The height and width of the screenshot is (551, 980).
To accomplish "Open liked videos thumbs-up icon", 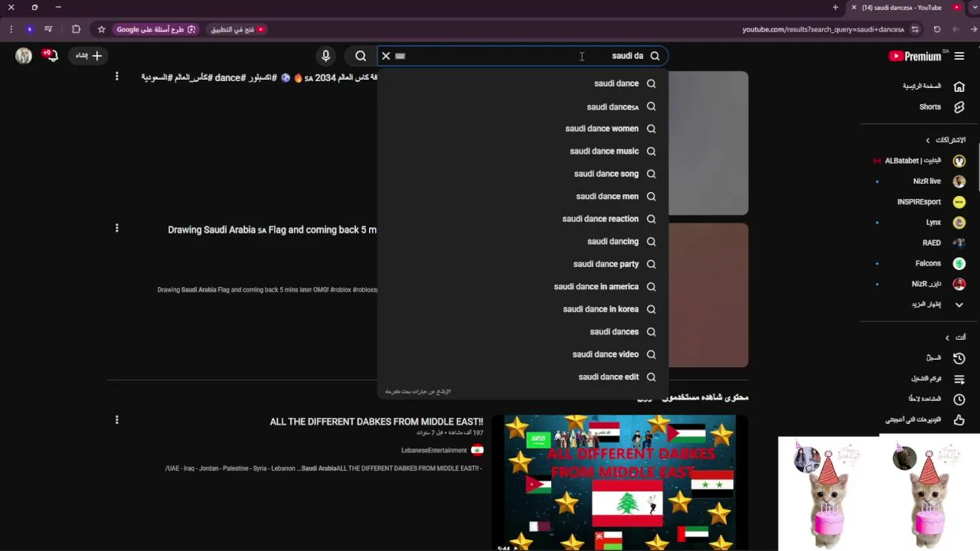I will pyautogui.click(x=959, y=419).
